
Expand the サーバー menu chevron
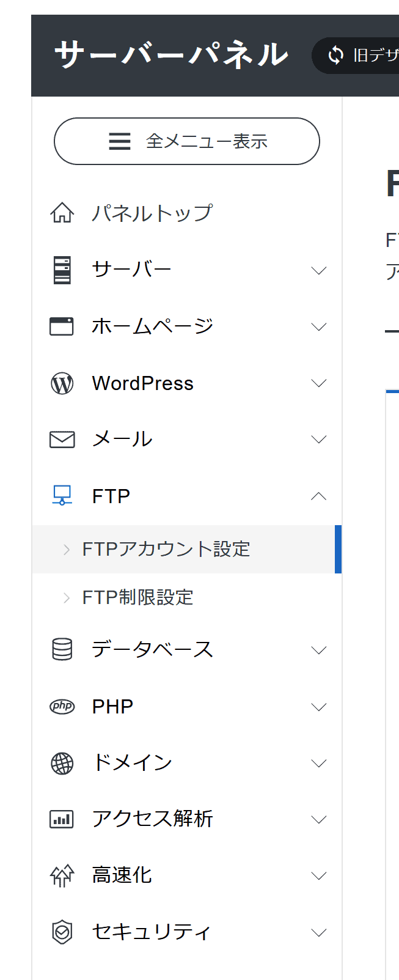coord(318,270)
